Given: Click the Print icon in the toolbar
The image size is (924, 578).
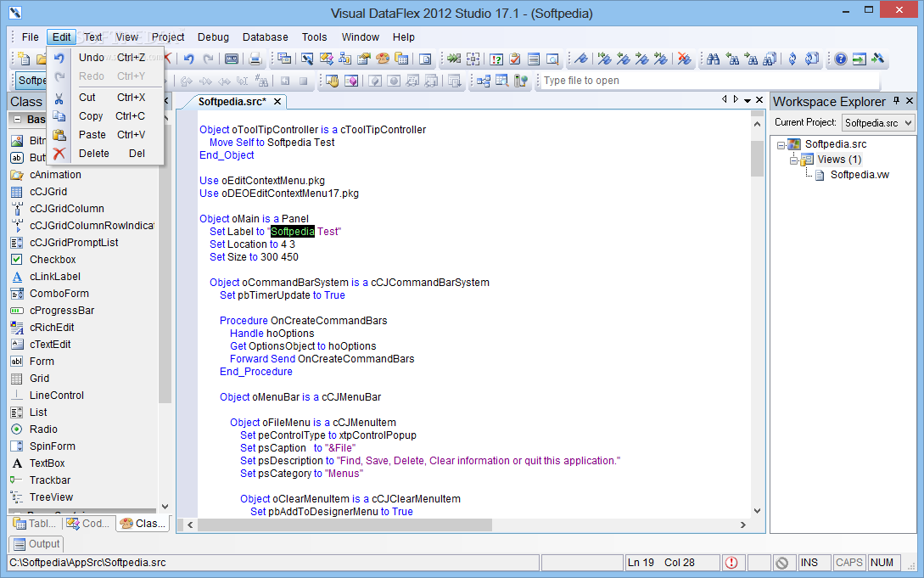Looking at the screenshot, I should click(255, 59).
